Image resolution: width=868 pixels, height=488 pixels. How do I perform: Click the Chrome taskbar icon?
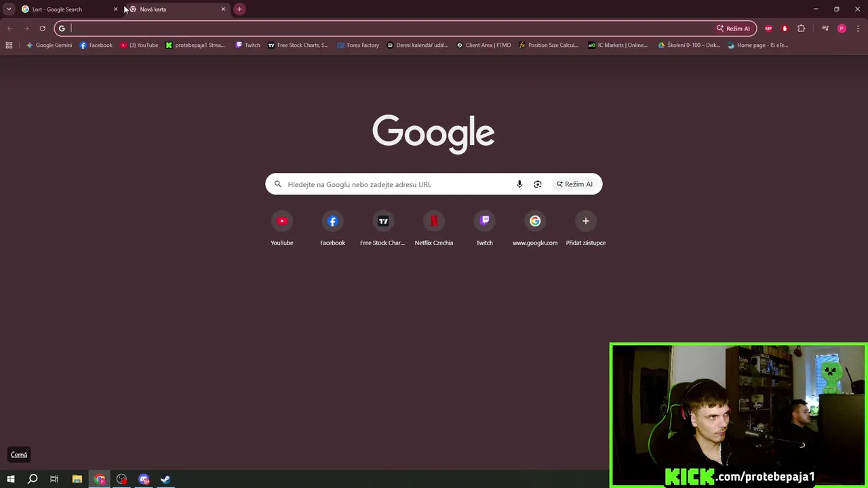pyautogui.click(x=100, y=479)
